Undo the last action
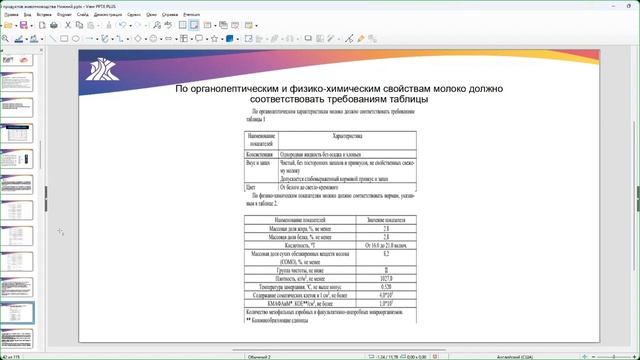Viewport: 640px width, 360px height. point(122,25)
